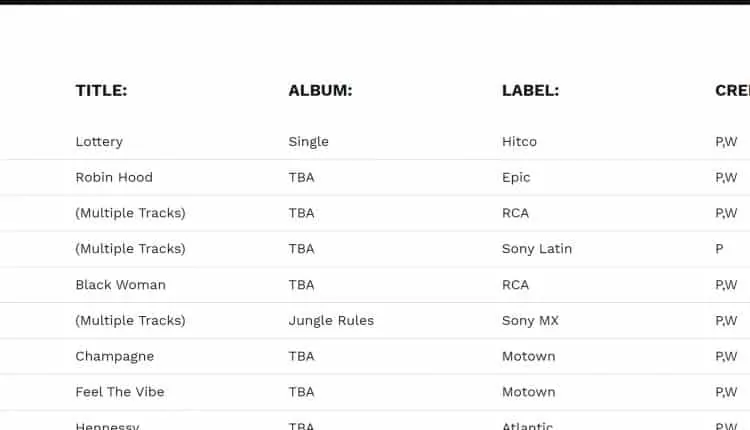Click the Motown label in Champagne row
Image resolution: width=750 pixels, height=430 pixels.
[528, 357]
